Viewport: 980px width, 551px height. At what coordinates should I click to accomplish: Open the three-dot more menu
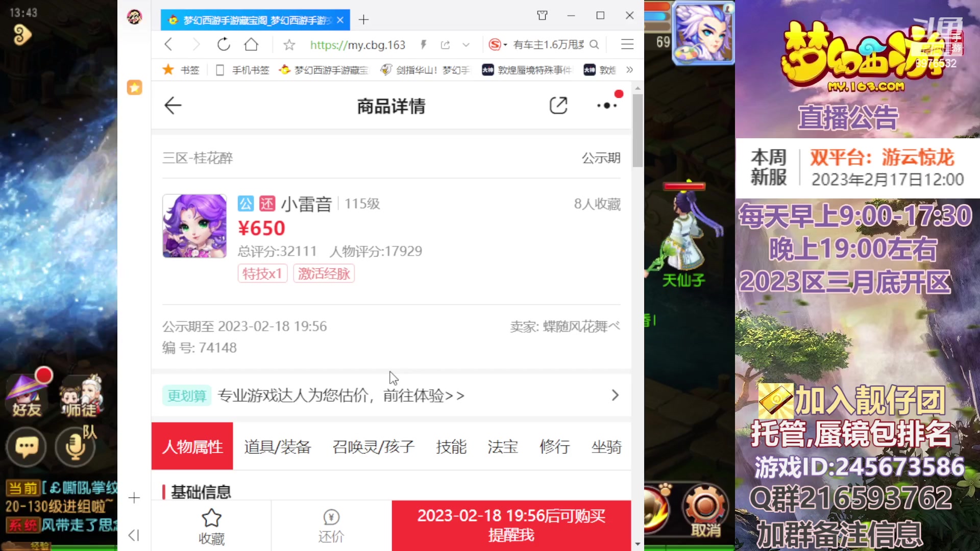[x=607, y=106]
